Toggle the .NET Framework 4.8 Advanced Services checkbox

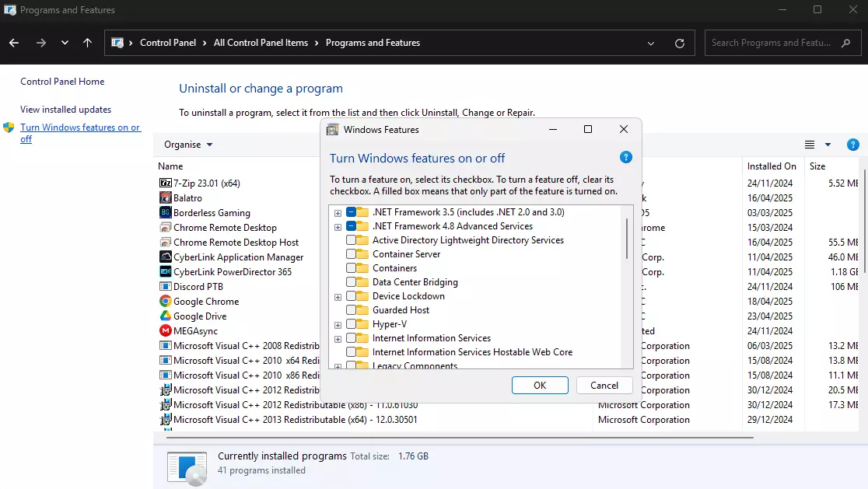tap(351, 226)
